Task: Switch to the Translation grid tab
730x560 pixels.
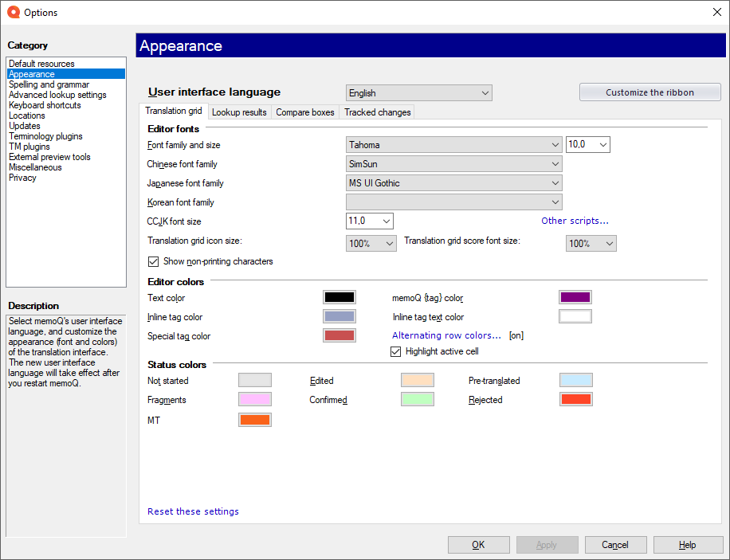Action: pos(173,111)
